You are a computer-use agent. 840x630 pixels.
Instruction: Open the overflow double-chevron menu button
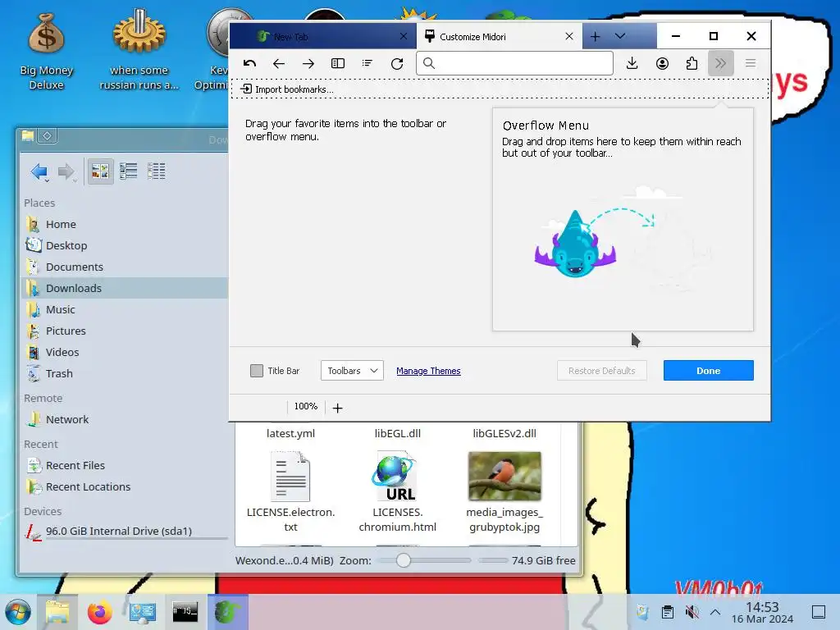[x=720, y=64]
